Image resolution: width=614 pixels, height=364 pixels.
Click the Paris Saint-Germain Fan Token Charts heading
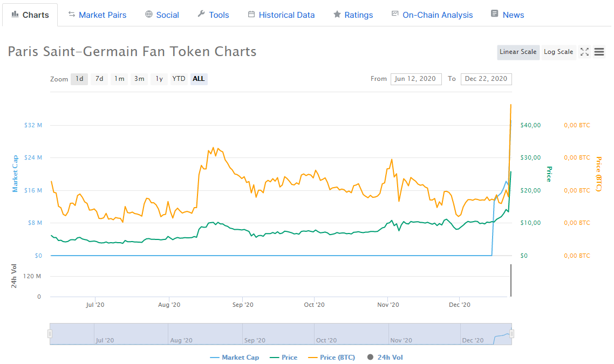tap(132, 52)
